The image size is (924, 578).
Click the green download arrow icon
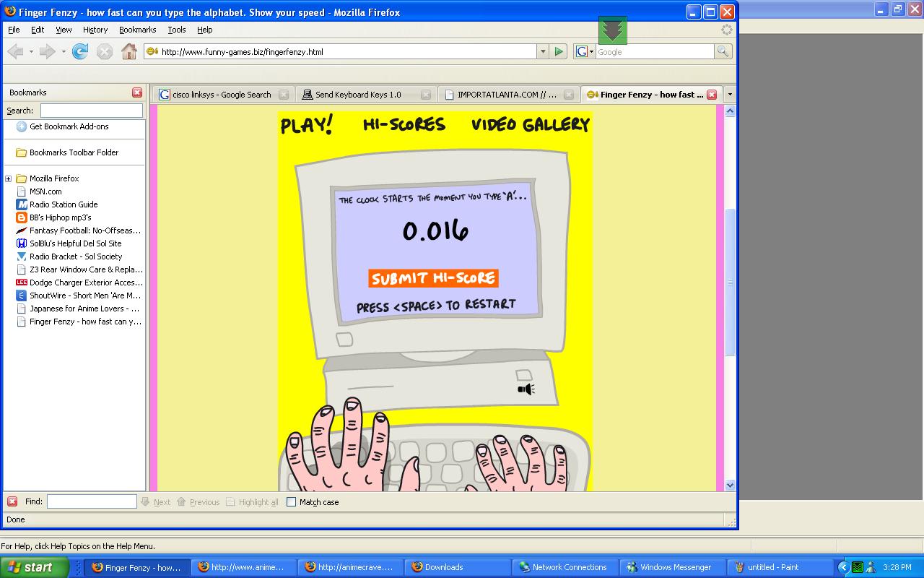[612, 30]
